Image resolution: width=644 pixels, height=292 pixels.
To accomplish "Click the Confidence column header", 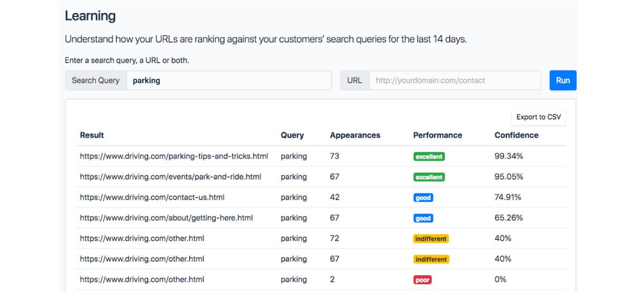I will [x=516, y=135].
